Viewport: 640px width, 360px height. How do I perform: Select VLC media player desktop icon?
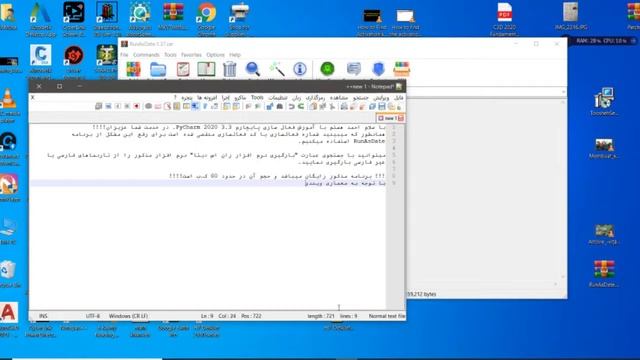[9, 105]
